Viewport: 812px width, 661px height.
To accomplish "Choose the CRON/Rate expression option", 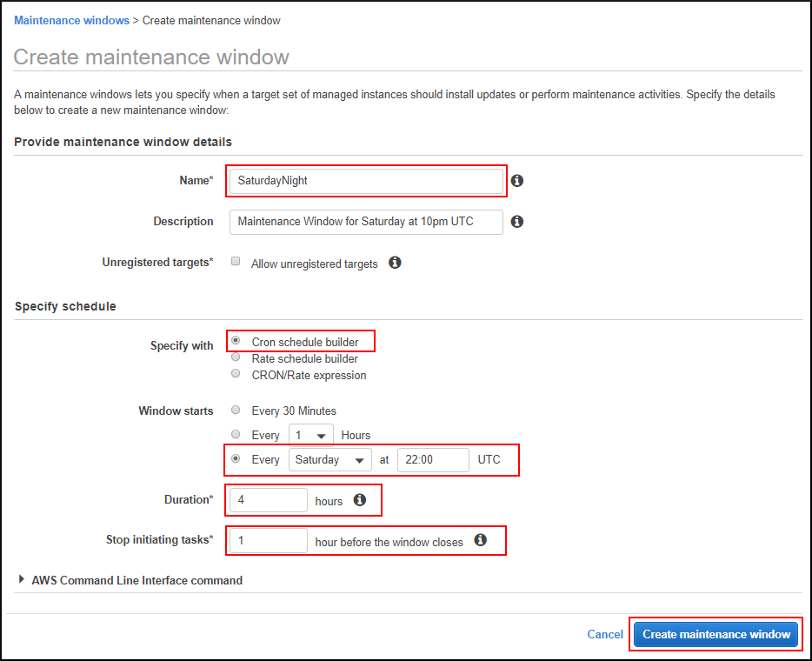I will 235,372.
